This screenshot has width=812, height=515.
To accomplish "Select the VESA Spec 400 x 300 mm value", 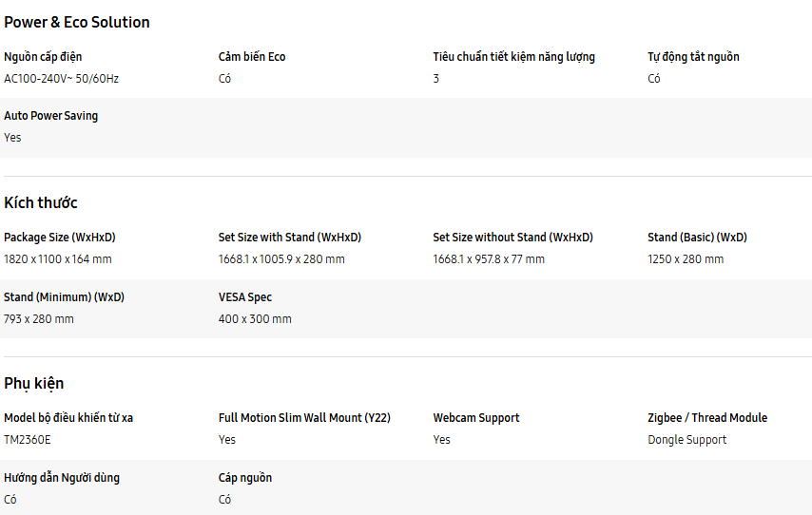I will 255,319.
